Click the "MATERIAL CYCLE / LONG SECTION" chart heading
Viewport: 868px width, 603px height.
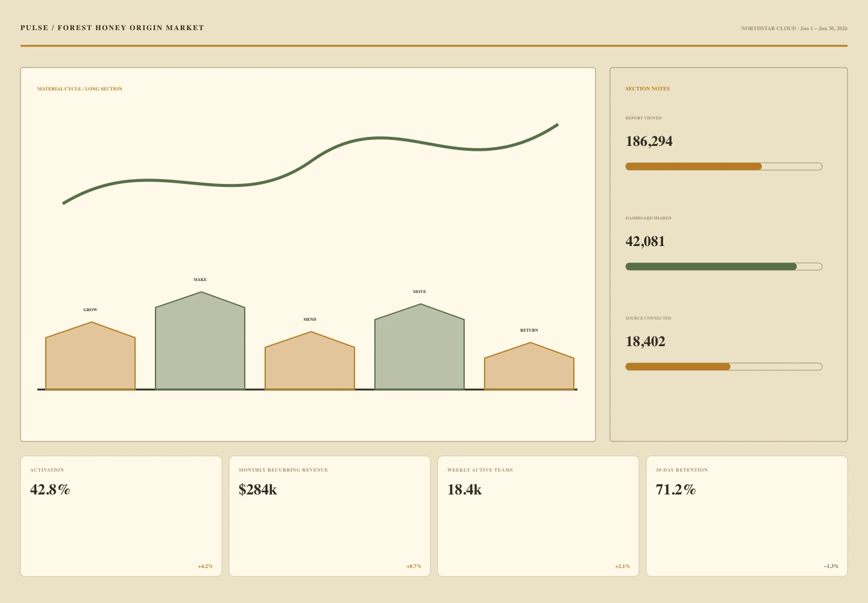pyautogui.click(x=80, y=89)
